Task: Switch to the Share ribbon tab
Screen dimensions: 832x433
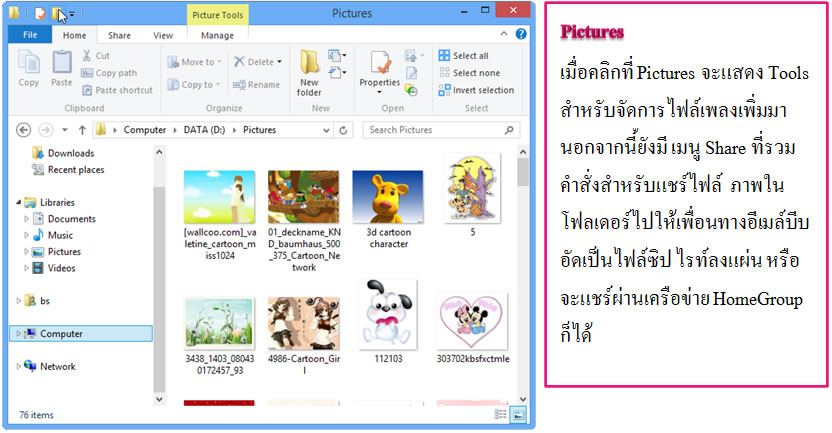Action: pyautogui.click(x=119, y=36)
